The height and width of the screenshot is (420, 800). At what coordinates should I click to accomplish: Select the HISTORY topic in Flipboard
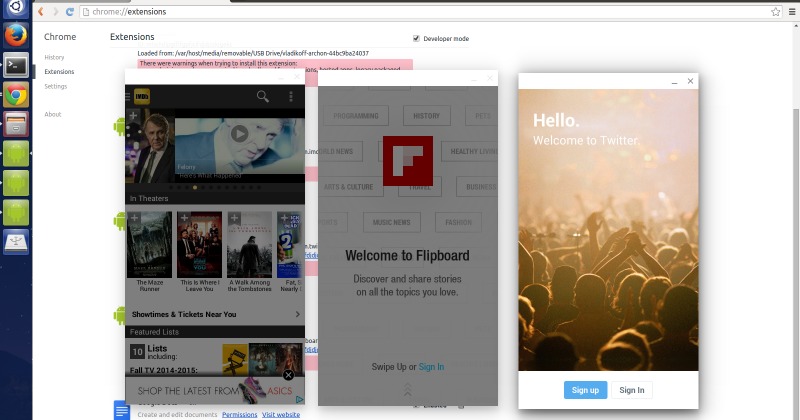click(x=427, y=116)
